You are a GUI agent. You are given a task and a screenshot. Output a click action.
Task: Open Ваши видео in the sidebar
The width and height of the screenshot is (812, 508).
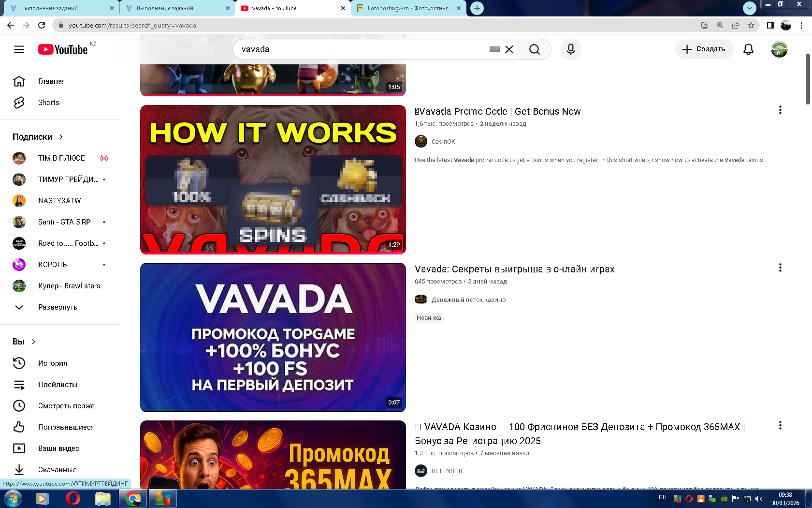pyautogui.click(x=59, y=448)
